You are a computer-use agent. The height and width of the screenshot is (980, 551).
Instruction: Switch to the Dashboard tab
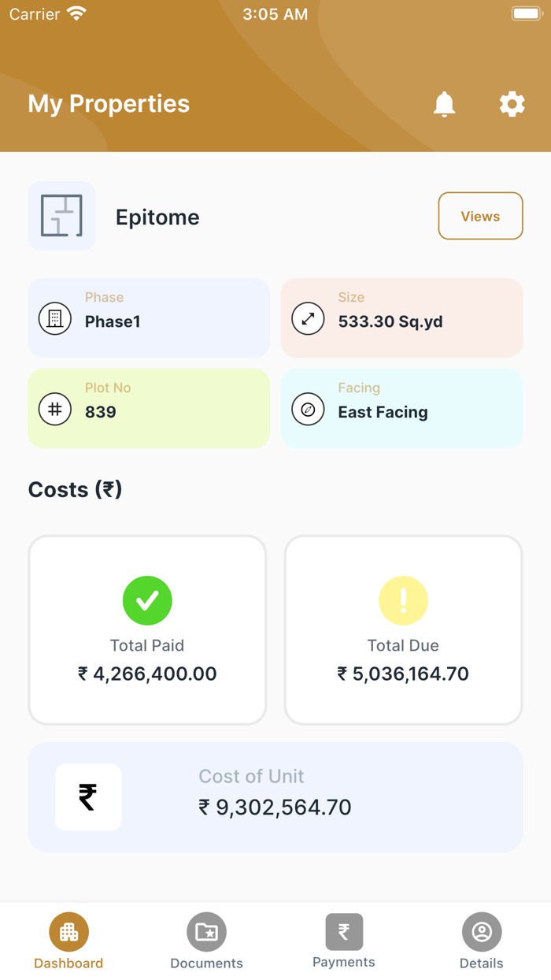[68, 941]
